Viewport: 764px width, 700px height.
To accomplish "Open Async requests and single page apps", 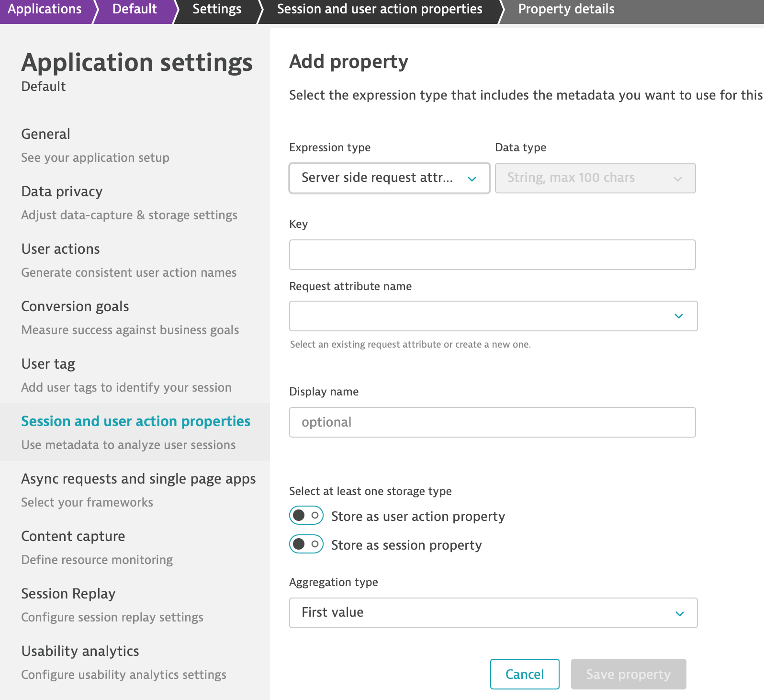I will tap(138, 479).
